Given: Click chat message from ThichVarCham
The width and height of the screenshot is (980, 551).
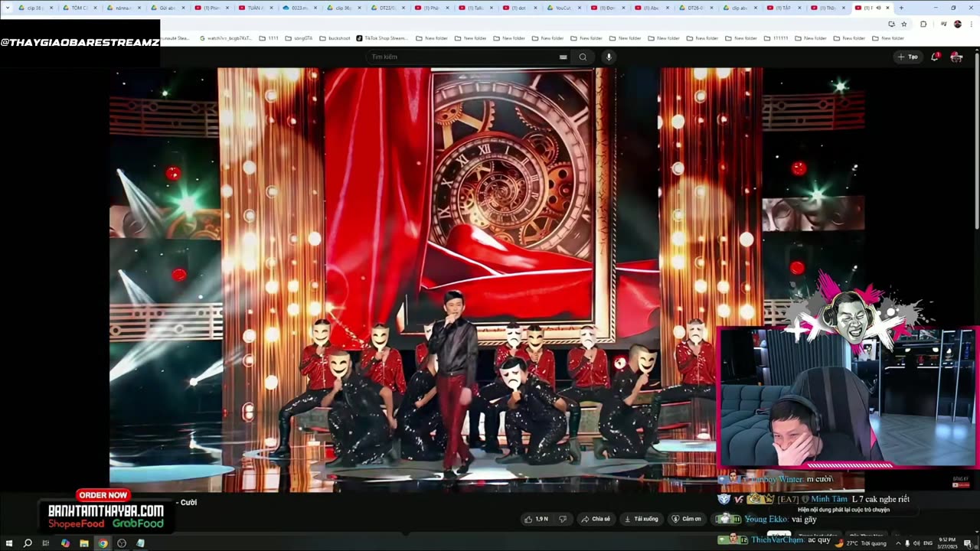Looking at the screenshot, I should click(773, 540).
